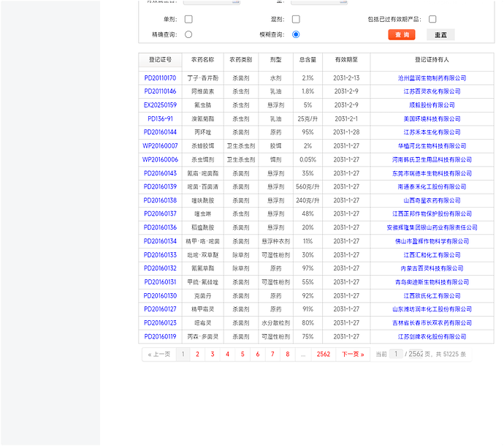
Task: Open holder 南通泰禾化工股份有限公司
Action: pos(432,187)
